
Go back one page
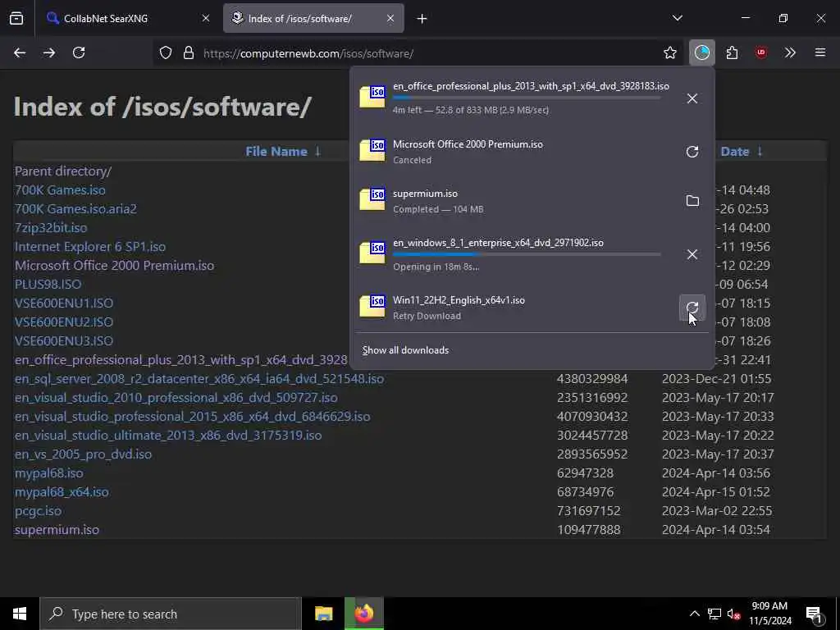pos(20,52)
